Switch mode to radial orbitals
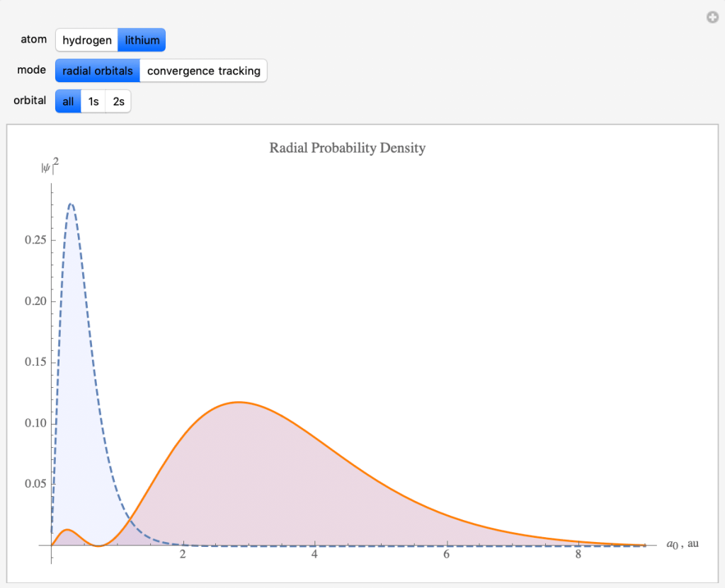The image size is (725, 588). pyautogui.click(x=97, y=71)
